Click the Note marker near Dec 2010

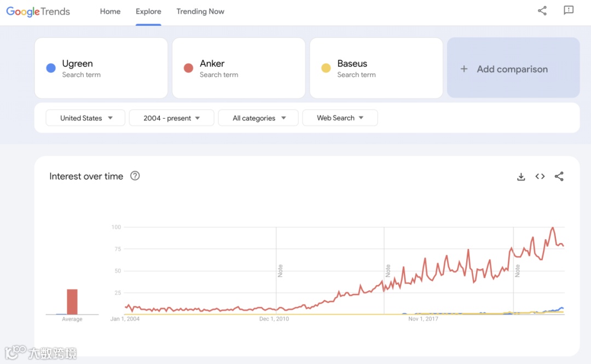pos(280,270)
